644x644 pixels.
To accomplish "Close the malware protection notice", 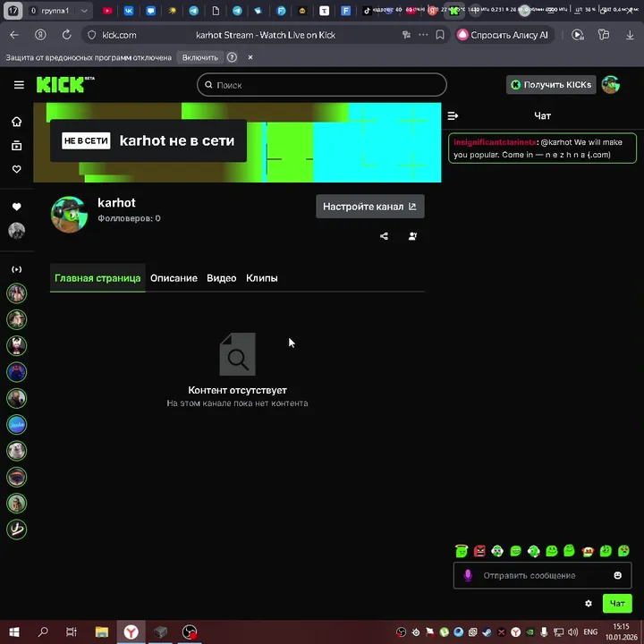I will 250,57.
